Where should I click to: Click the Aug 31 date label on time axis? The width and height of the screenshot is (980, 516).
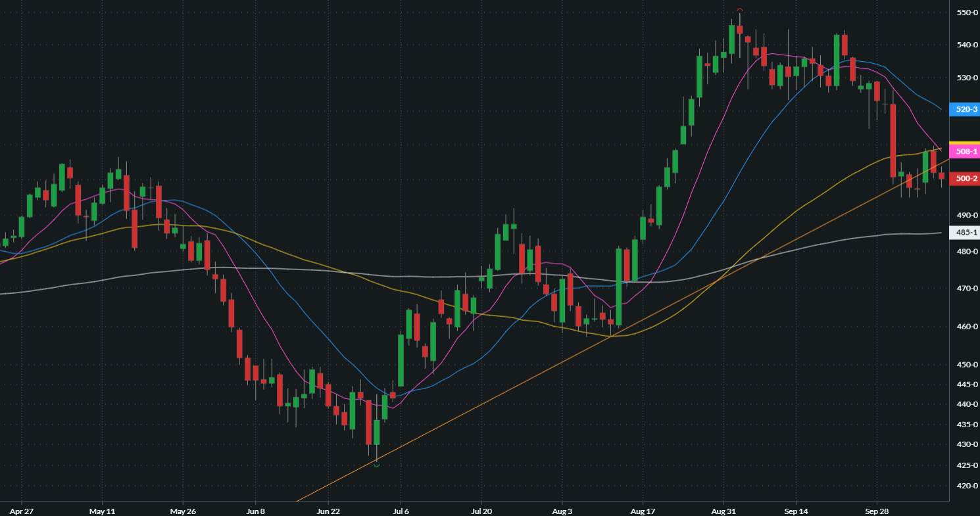click(x=723, y=510)
